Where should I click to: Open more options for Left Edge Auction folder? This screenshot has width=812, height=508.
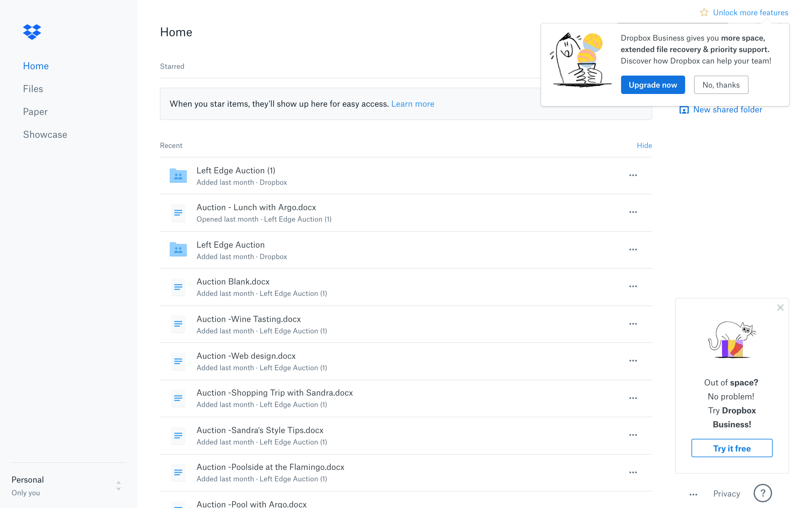(x=633, y=250)
